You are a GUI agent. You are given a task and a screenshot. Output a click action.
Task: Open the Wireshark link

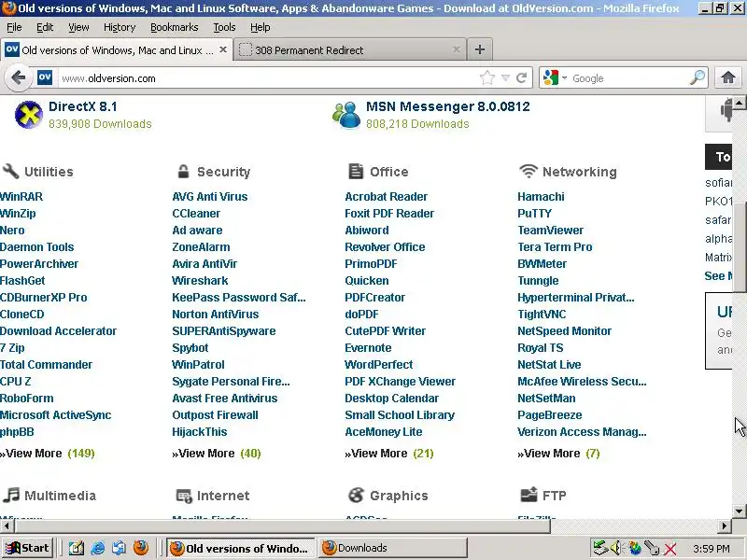click(x=200, y=281)
